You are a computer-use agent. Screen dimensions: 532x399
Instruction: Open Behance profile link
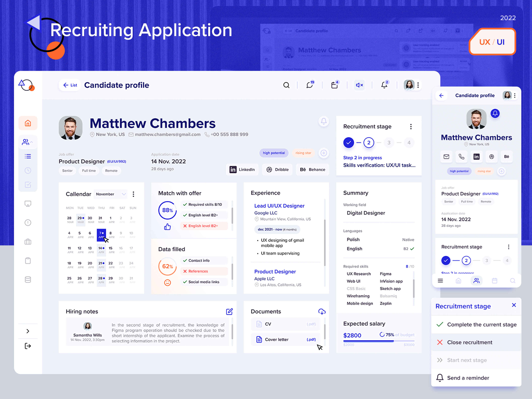coord(312,170)
